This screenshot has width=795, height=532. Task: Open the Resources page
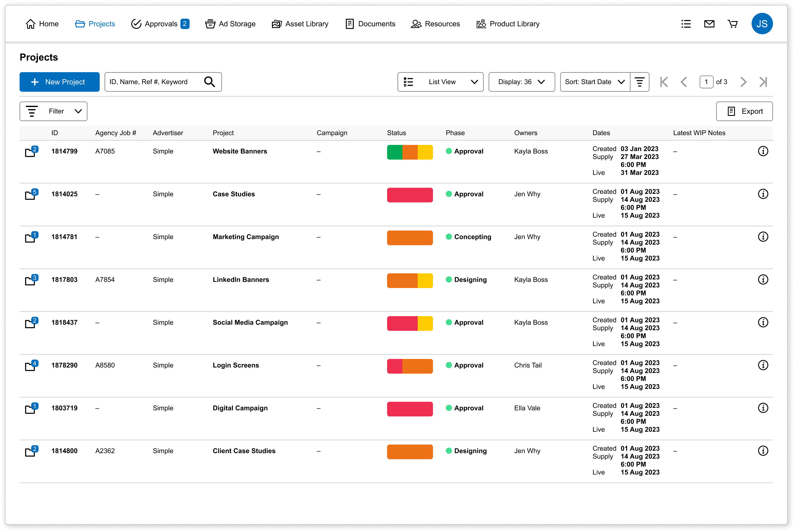click(x=435, y=24)
